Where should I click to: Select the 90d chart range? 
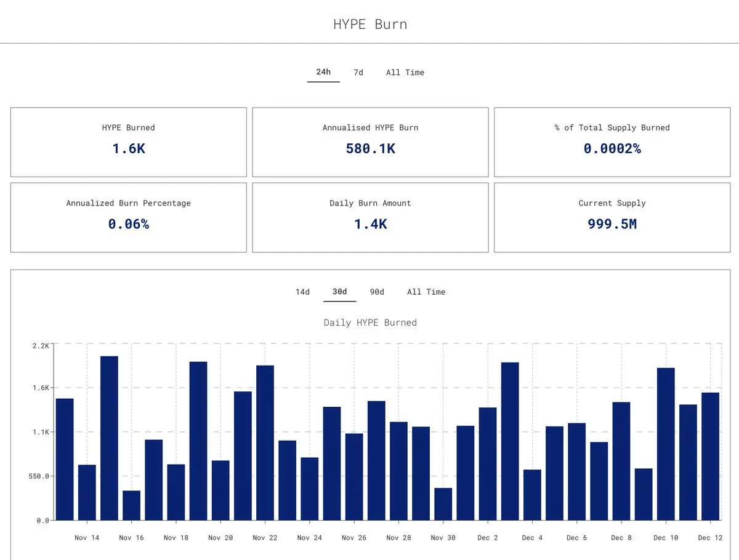pos(377,292)
